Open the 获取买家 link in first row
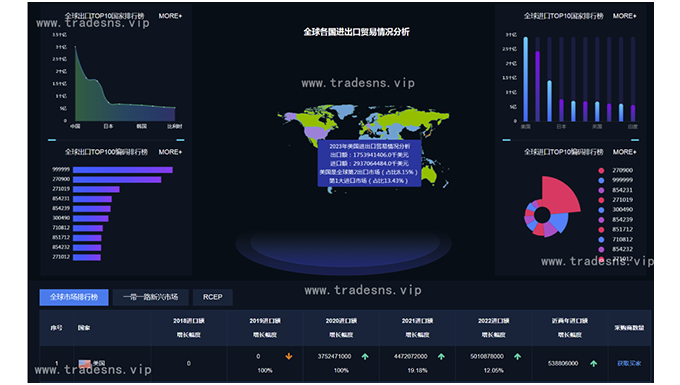 [629, 363]
